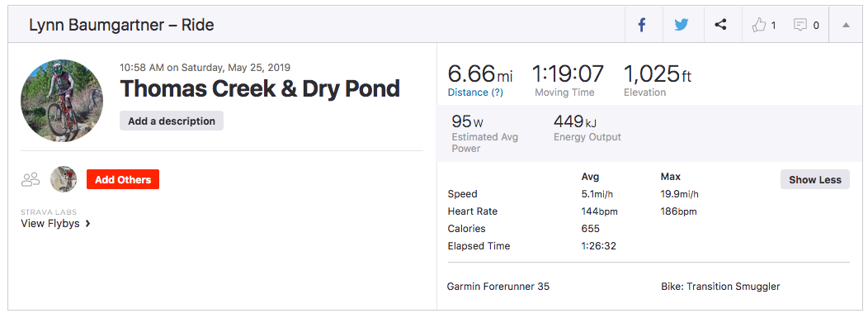Image resolution: width=868 pixels, height=318 pixels.
Task: Click Add a description button
Action: point(172,121)
